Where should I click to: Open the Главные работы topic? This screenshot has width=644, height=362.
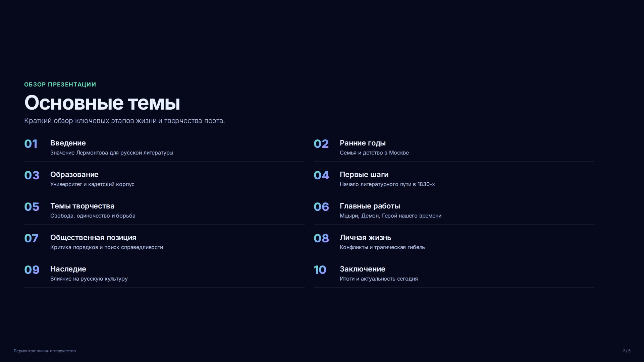click(370, 206)
